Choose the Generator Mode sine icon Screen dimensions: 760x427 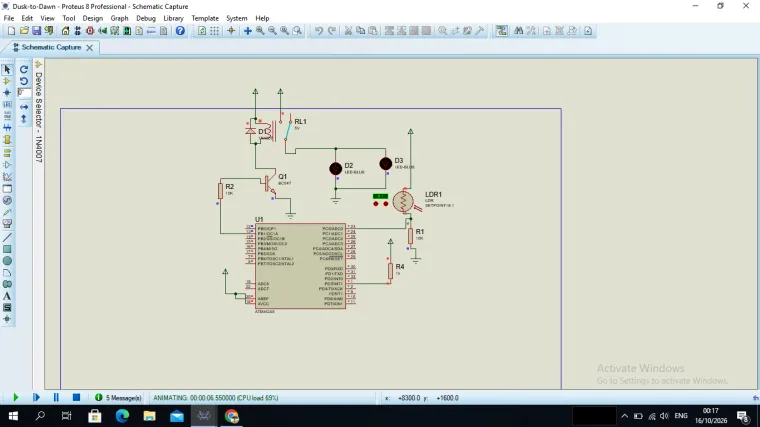pyautogui.click(x=7, y=200)
